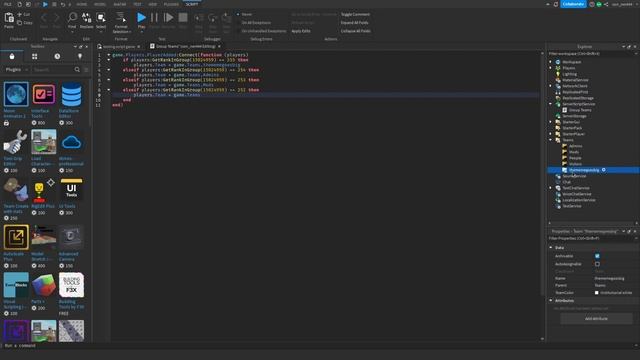Click the small Play icon in quick access bar
This screenshot has width=640, height=360.
click(x=45, y=4)
